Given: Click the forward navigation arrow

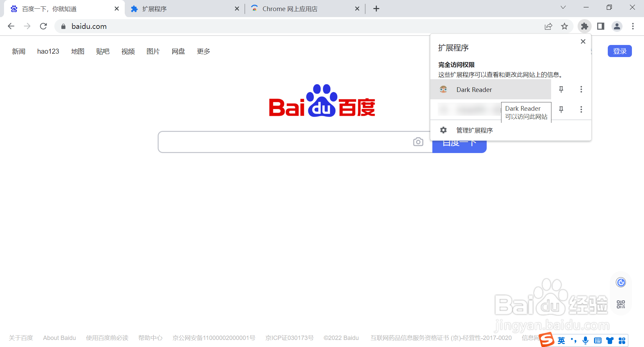Looking at the screenshot, I should coord(27,26).
